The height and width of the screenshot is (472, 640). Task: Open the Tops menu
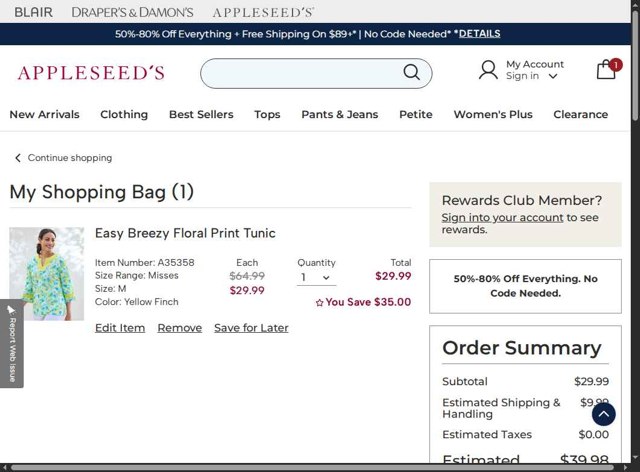[267, 114]
